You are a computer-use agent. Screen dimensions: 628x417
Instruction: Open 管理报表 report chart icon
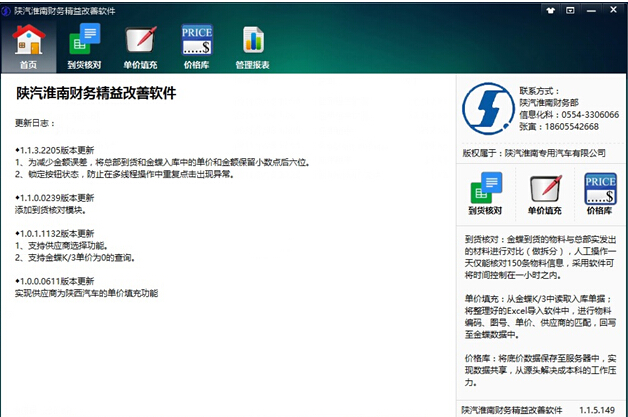pos(253,46)
